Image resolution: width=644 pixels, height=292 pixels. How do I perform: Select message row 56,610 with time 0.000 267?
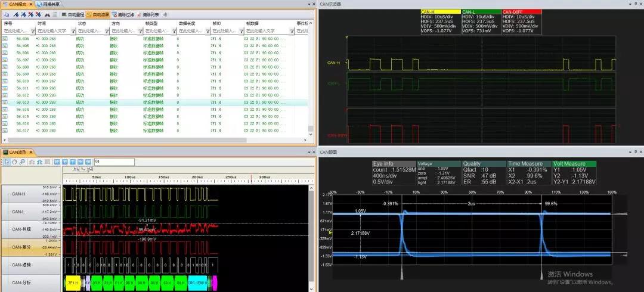tap(154, 81)
